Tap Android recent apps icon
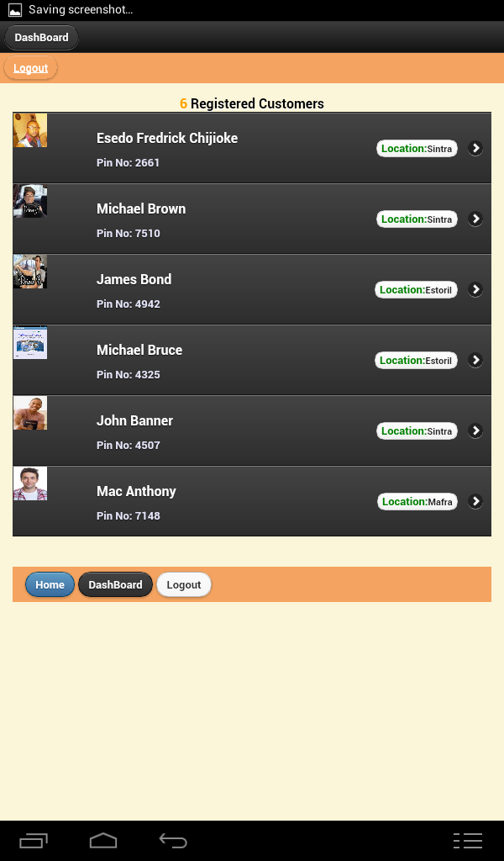The height and width of the screenshot is (861, 504). pyautogui.click(x=34, y=841)
